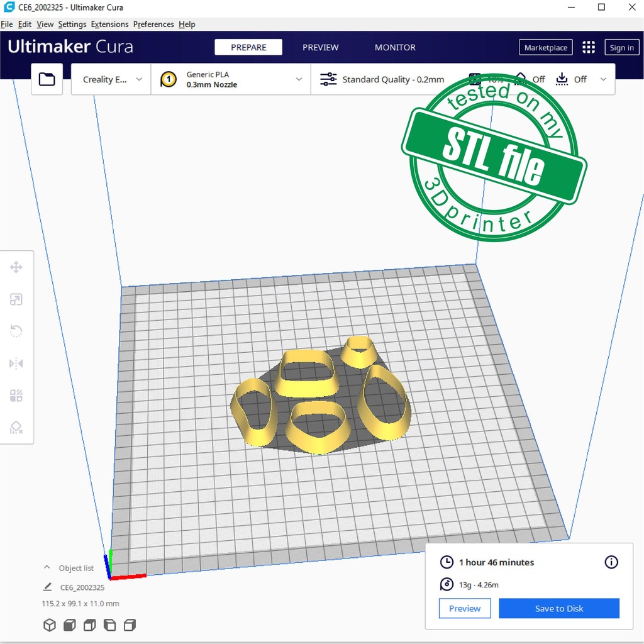644x644 pixels.
Task: Select the Support Blocker tool
Action: (16, 428)
